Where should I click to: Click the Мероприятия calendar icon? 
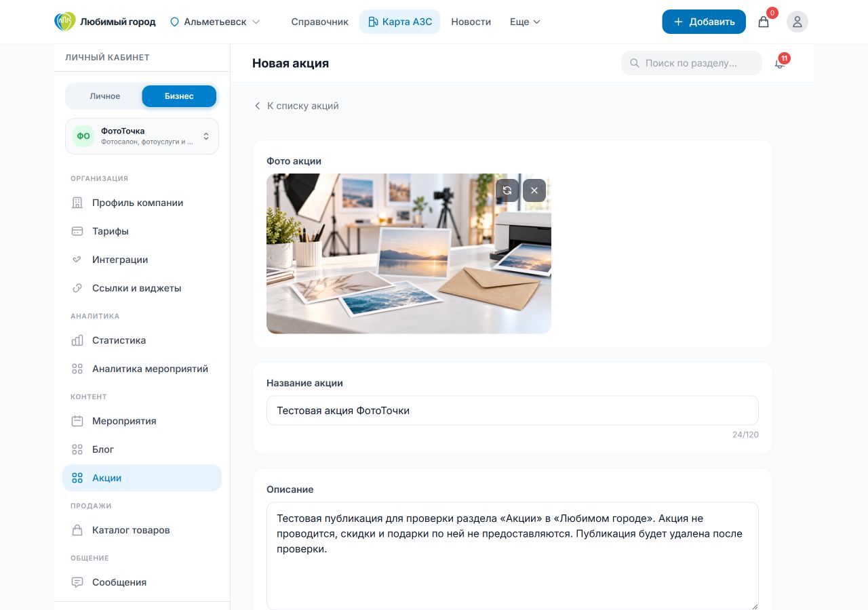point(77,421)
